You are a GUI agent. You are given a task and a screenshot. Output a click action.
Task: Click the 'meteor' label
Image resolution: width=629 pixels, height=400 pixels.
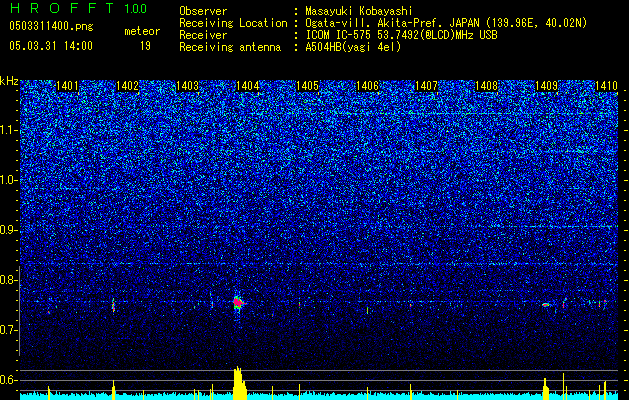point(142,31)
